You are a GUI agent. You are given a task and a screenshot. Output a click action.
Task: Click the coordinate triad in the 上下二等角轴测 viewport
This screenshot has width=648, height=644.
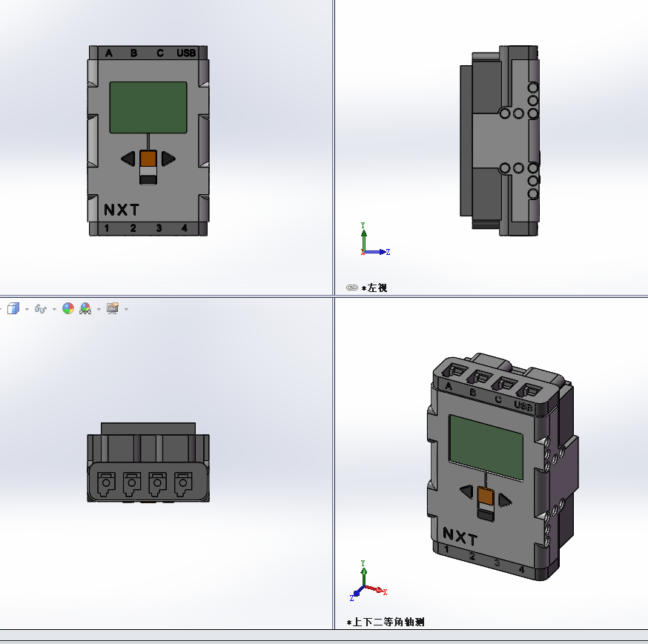[x=368, y=581]
